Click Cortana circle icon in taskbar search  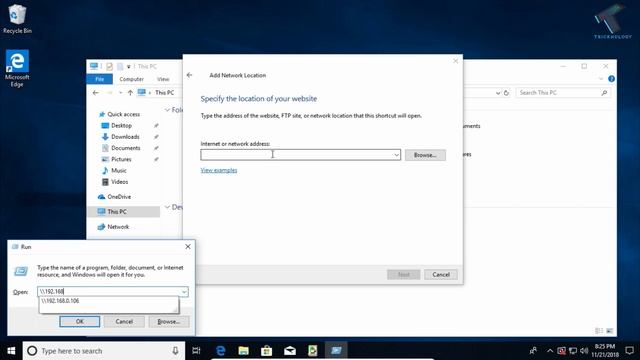[32, 351]
